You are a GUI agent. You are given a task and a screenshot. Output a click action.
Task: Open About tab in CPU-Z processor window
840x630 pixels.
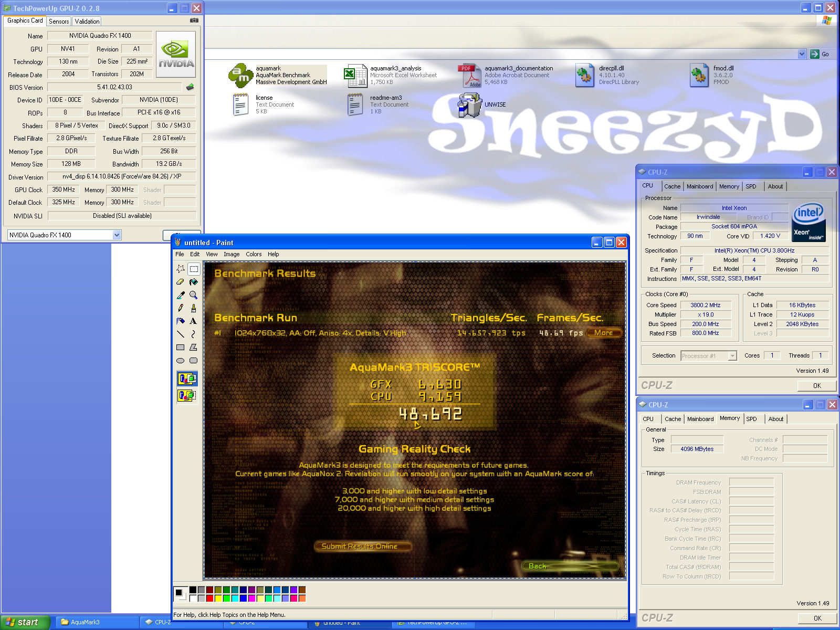click(775, 186)
